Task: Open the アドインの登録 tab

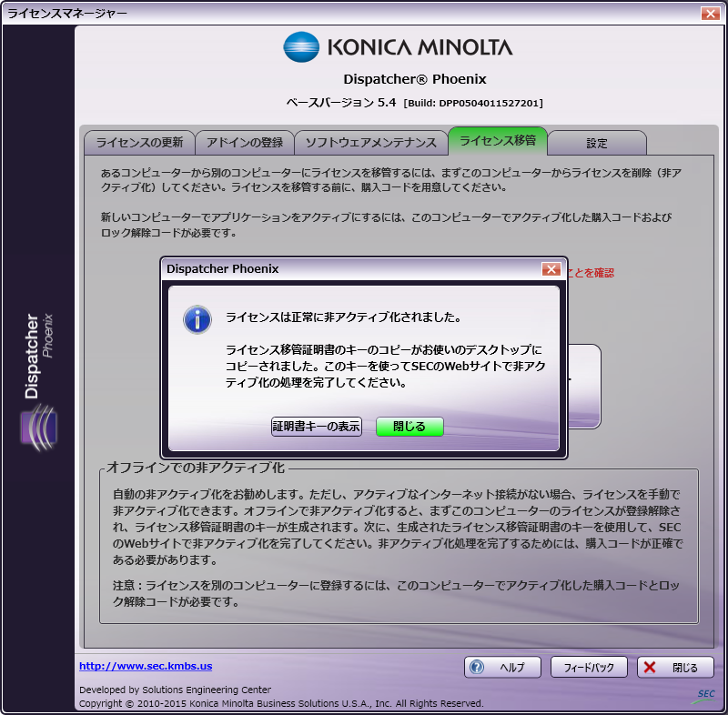Action: 245,143
